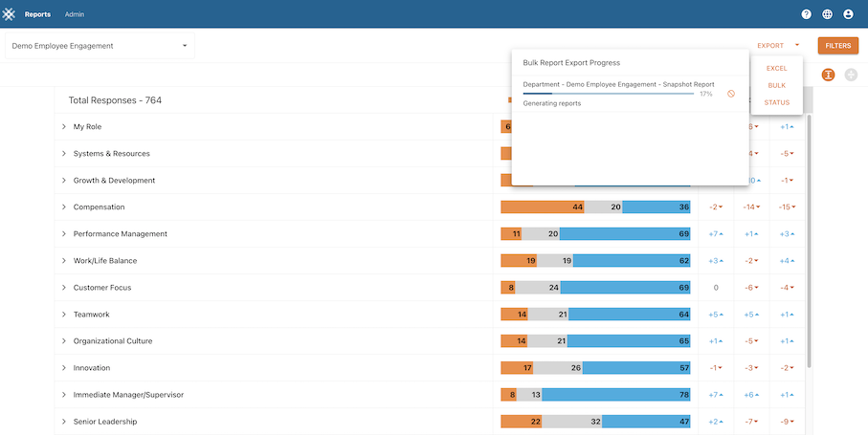Open the help question mark icon
The height and width of the screenshot is (435, 868).
tap(806, 14)
